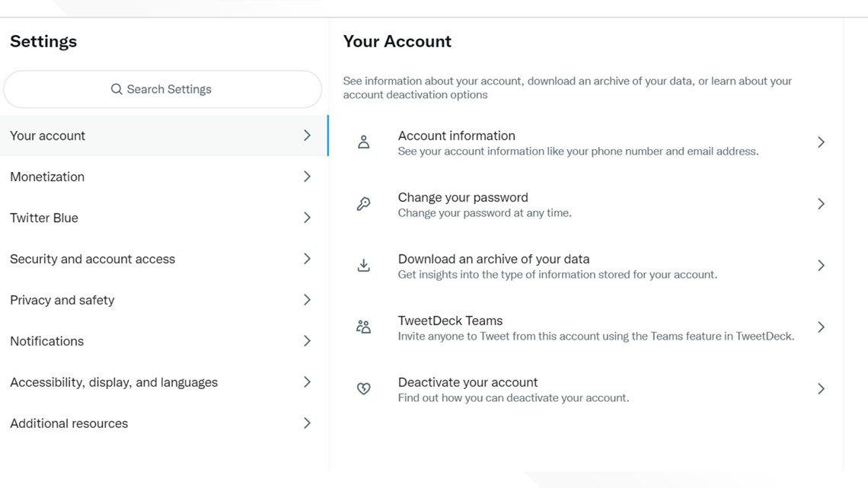Image resolution: width=868 pixels, height=488 pixels.
Task: Expand the chevron next to Security and account access
Action: [x=308, y=259]
